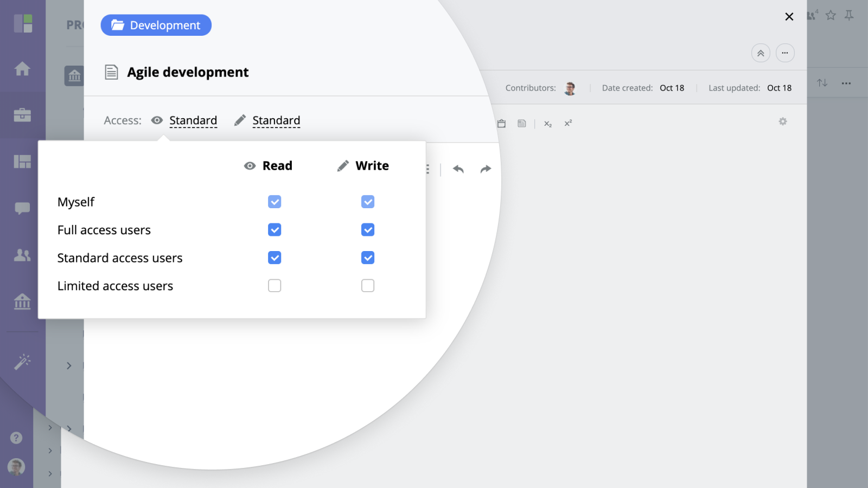Open the read access Standard dropdown
This screenshot has height=488, width=868.
click(193, 120)
